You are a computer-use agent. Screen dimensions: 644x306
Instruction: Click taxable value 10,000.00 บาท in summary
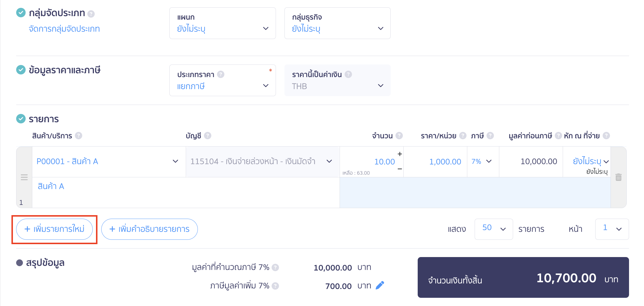point(342,268)
